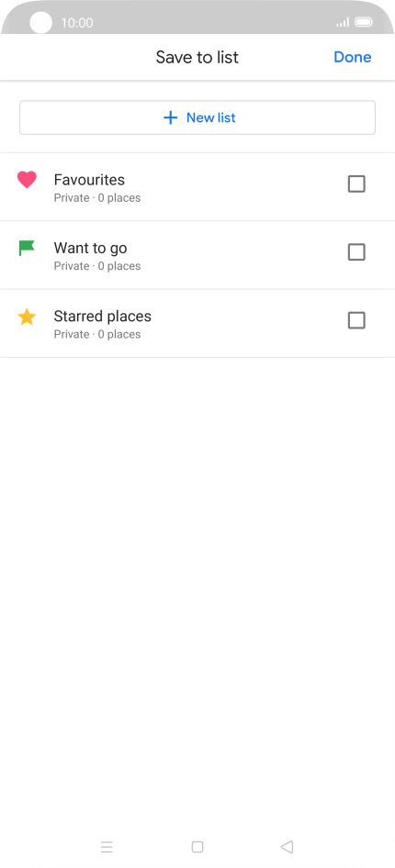
Task: Tap the 10:00 clock in status bar
Action: 77,23
